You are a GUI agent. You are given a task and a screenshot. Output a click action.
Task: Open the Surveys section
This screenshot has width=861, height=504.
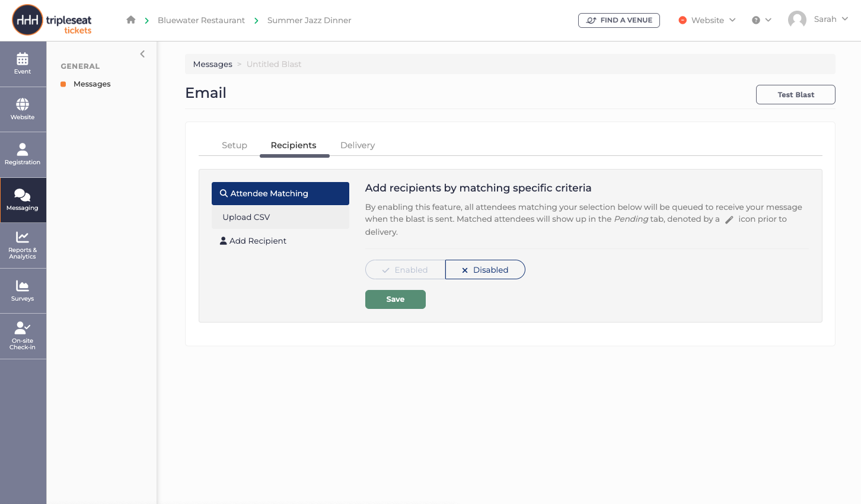click(23, 291)
